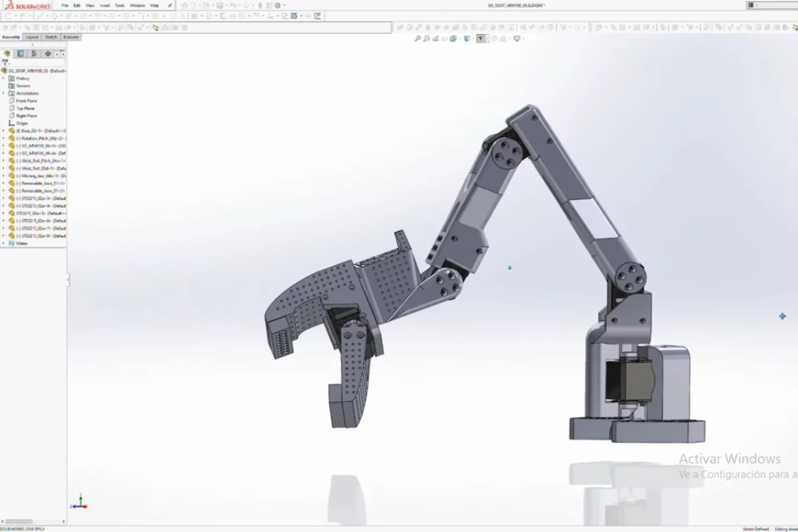The height and width of the screenshot is (532, 798).
Task: Expand the Mates folder in the tree
Action: 3,243
